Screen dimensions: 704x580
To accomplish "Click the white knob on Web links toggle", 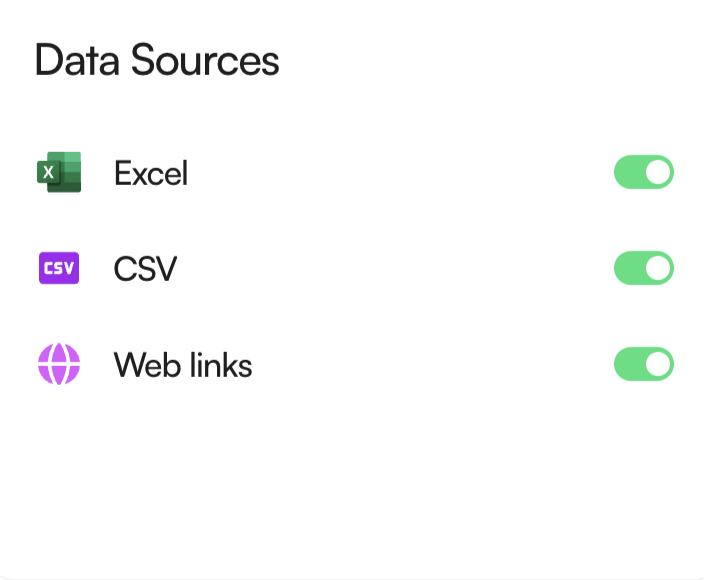I will (658, 364).
